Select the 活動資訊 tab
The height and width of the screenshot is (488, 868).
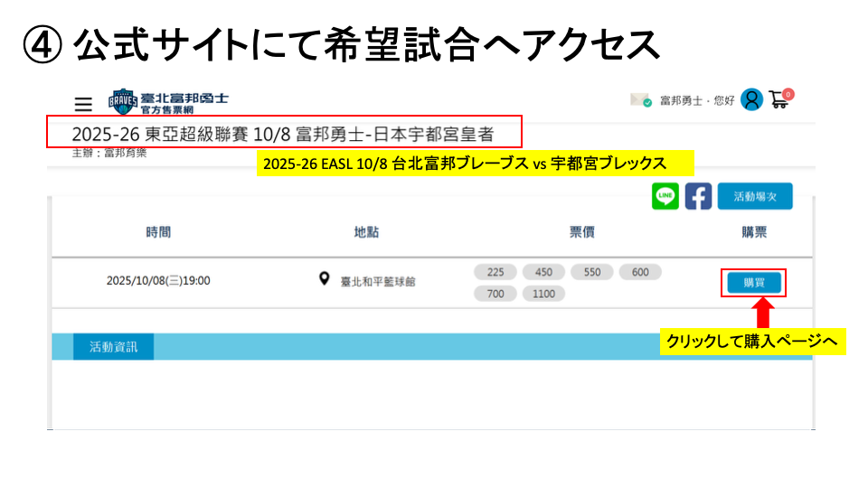(114, 346)
